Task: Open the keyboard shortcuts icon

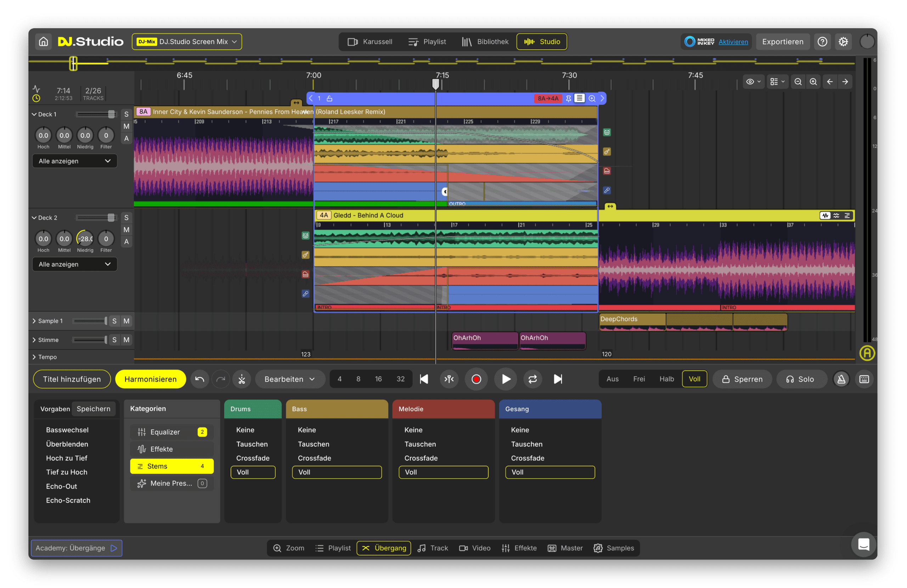Action: click(x=864, y=379)
